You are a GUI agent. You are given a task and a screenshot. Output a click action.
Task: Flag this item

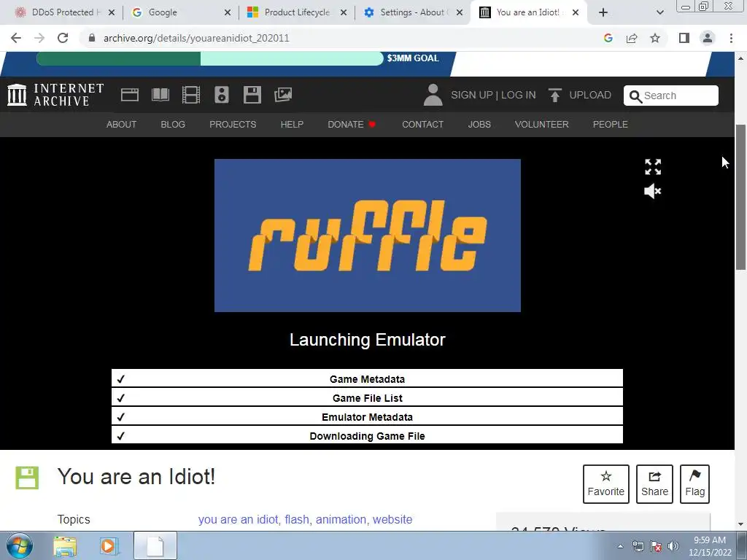(x=694, y=484)
